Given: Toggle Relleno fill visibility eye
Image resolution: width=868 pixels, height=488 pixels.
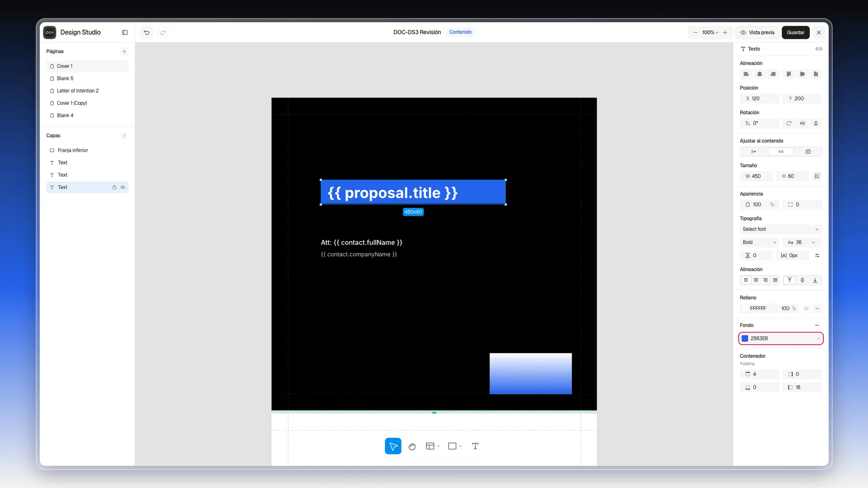Looking at the screenshot, I should 806,309.
